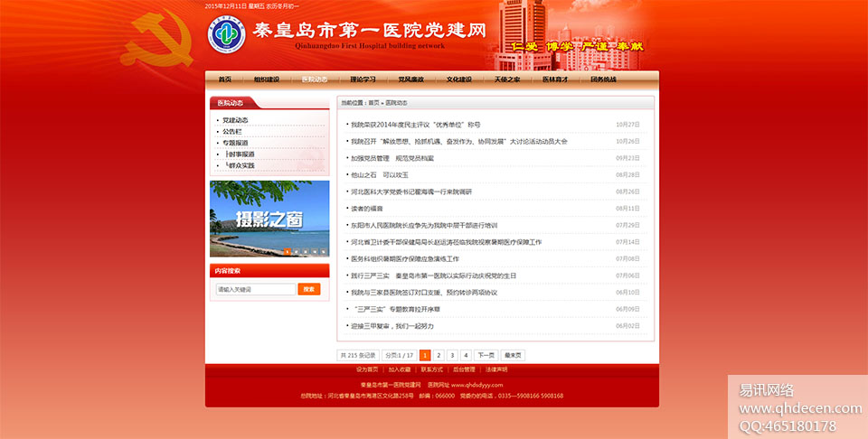
Task: Open the 组织建设 navigation item
Action: coord(266,79)
